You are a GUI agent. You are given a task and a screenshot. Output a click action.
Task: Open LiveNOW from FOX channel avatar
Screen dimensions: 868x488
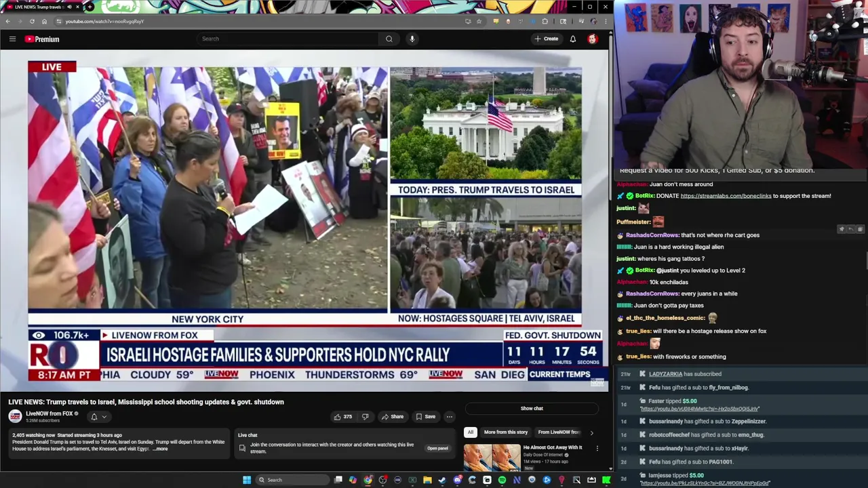click(15, 416)
